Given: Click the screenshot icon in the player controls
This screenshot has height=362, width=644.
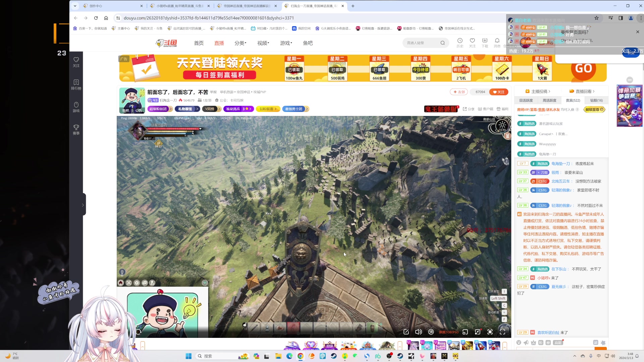Looking at the screenshot, I should pyautogui.click(x=406, y=332).
